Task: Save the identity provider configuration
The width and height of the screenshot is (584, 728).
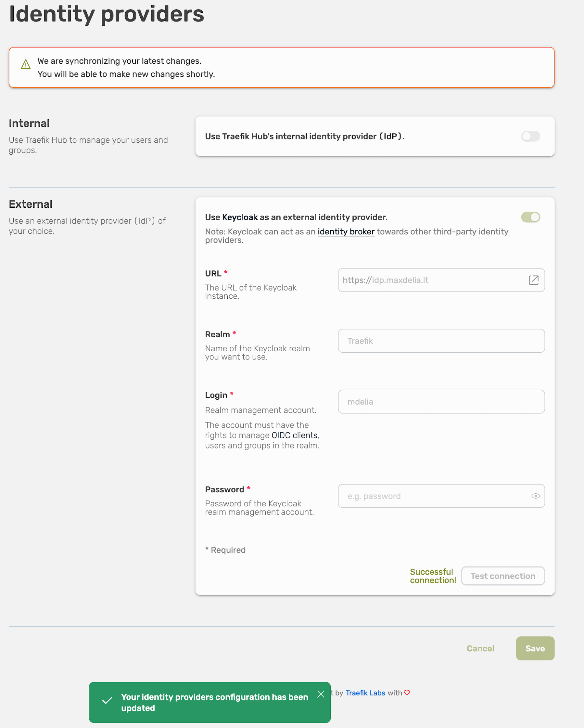Action: [x=535, y=648]
